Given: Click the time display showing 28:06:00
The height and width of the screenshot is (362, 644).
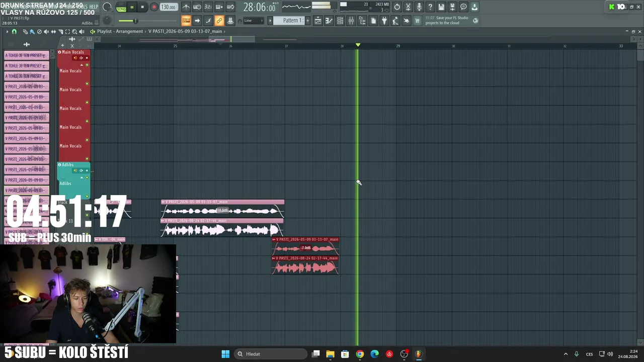Looking at the screenshot, I should [x=259, y=7].
